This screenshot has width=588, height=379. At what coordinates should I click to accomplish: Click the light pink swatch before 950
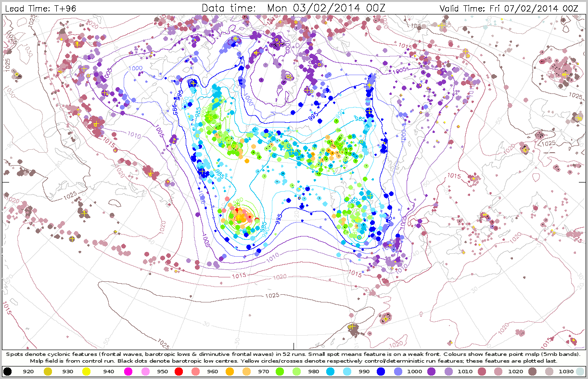coord(144,371)
